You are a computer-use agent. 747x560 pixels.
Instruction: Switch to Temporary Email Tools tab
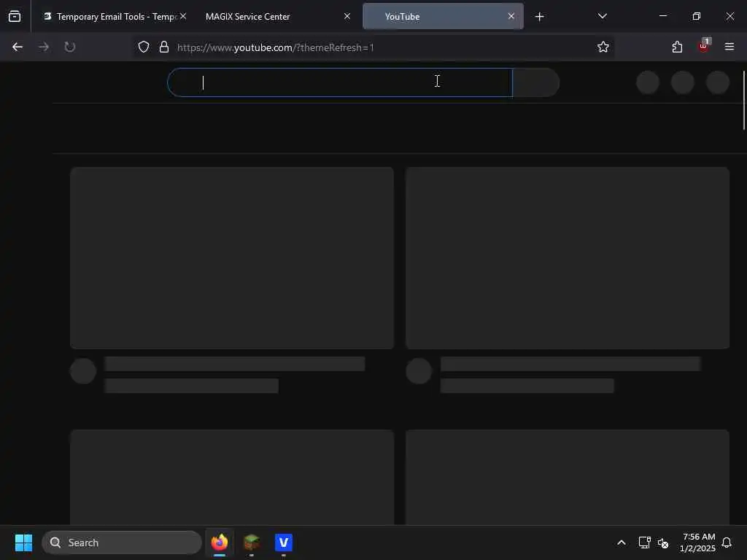(x=110, y=17)
